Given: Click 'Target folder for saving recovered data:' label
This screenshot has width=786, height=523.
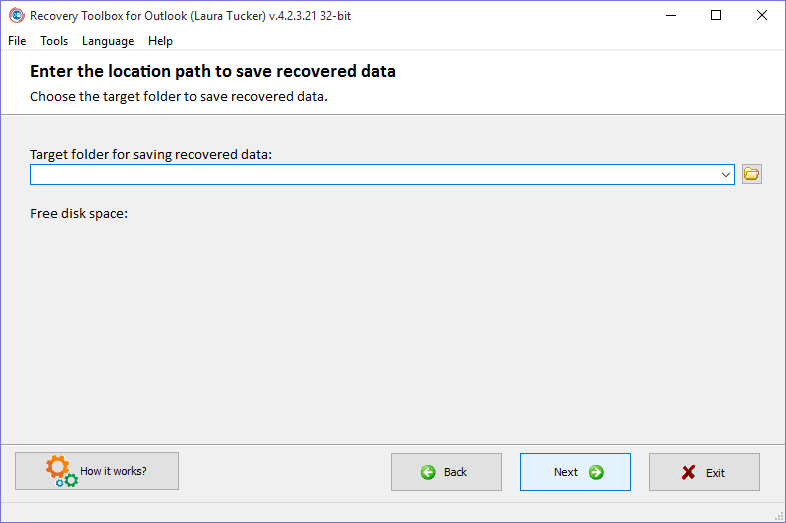Looking at the screenshot, I should pos(151,154).
